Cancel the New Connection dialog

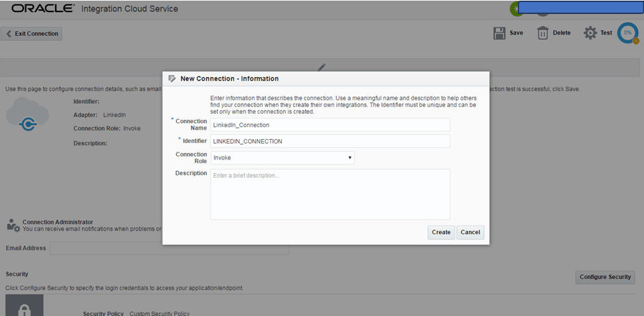471,232
